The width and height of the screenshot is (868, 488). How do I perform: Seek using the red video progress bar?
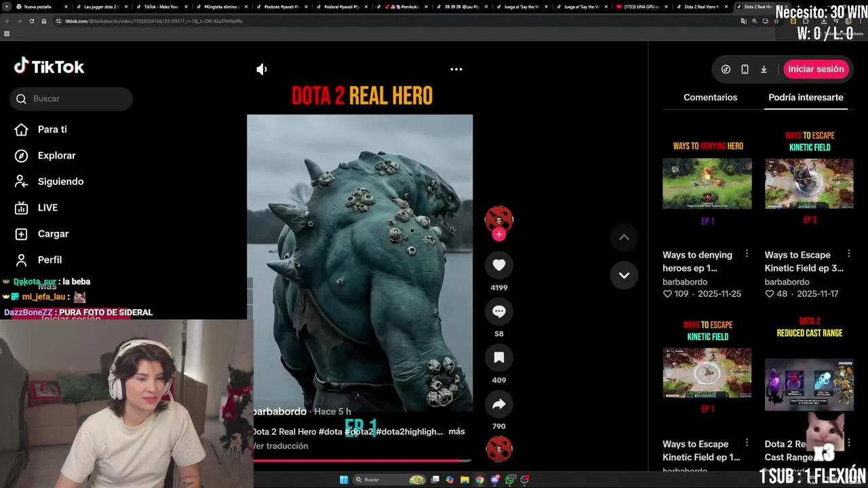(x=361, y=461)
